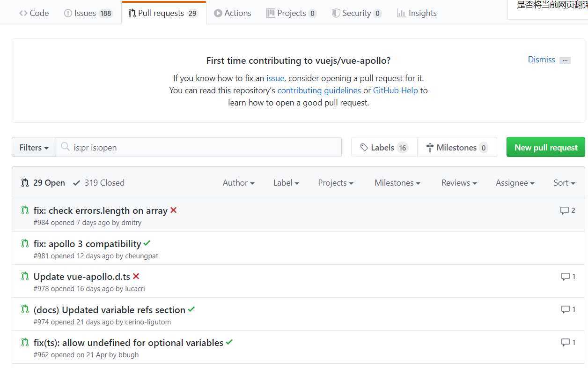
Task: Click passing checkmark on apollo 3 compatibility PR
Action: tap(147, 243)
